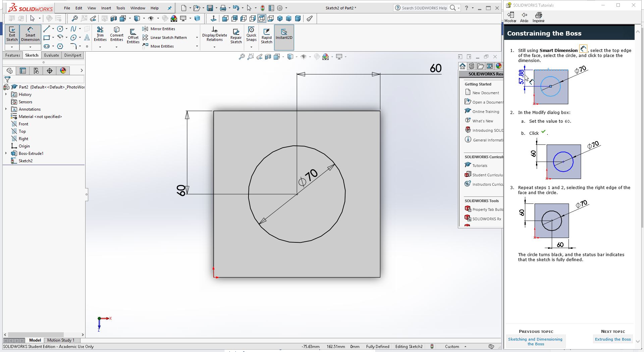Go to Extruding the Boss topic

[612, 339]
